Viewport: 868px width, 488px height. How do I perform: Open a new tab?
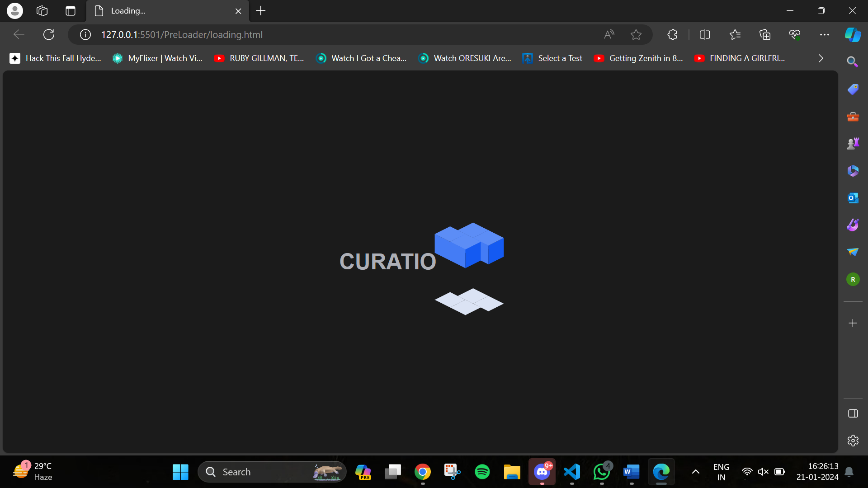261,11
